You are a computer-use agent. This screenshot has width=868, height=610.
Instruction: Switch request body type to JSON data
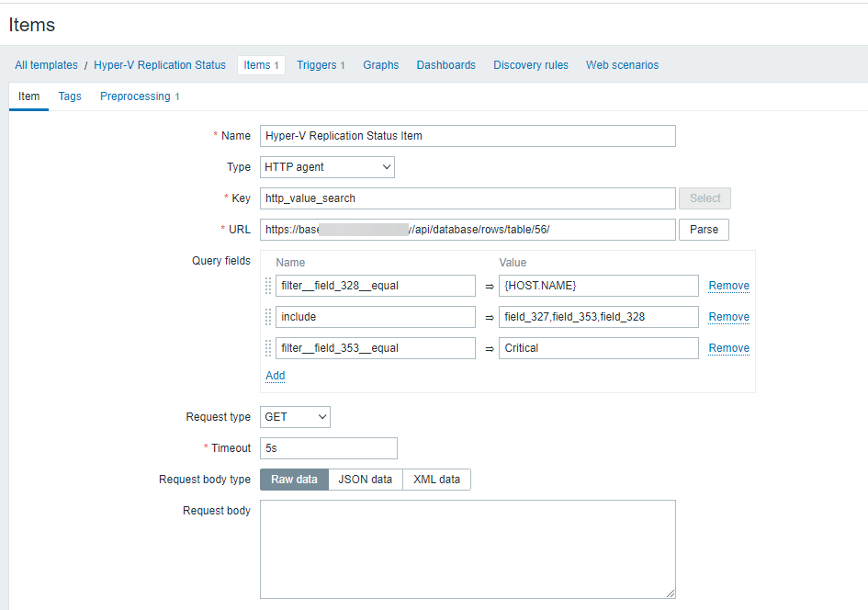tap(365, 480)
